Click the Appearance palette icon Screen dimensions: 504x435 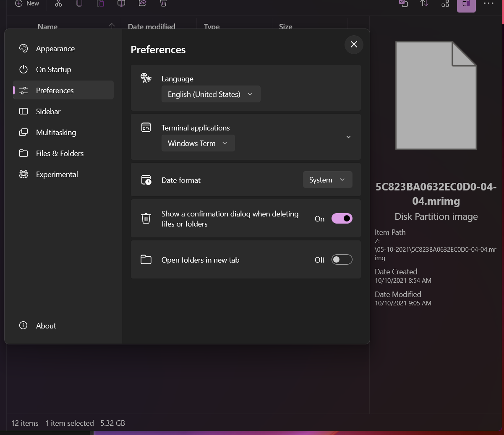click(x=24, y=48)
